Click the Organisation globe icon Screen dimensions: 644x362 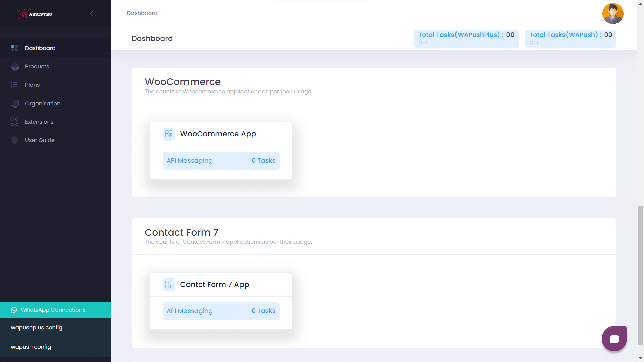pos(15,104)
